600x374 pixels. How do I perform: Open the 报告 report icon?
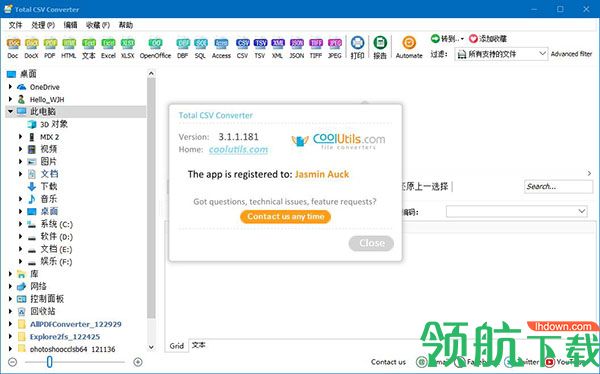(380, 43)
